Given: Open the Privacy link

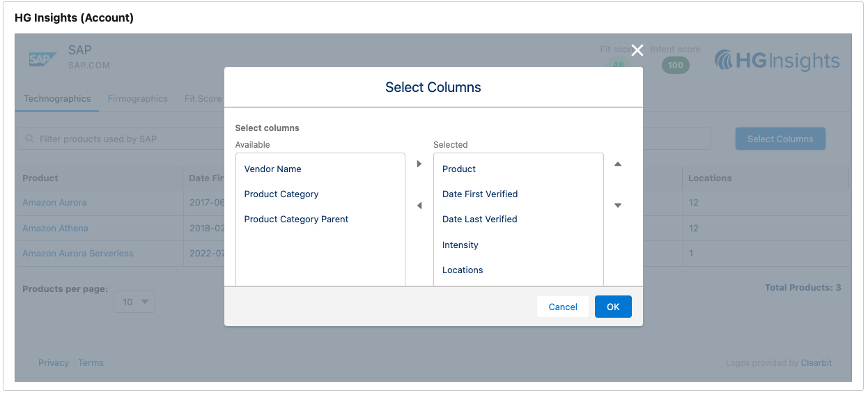Looking at the screenshot, I should [54, 363].
